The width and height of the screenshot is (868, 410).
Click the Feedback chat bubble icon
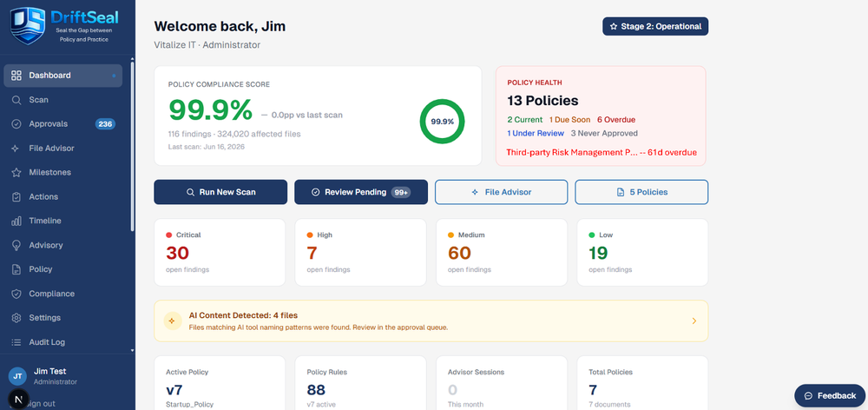pyautogui.click(x=808, y=395)
